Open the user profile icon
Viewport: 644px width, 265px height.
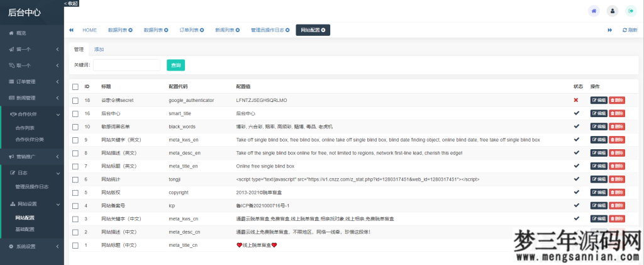tap(612, 11)
